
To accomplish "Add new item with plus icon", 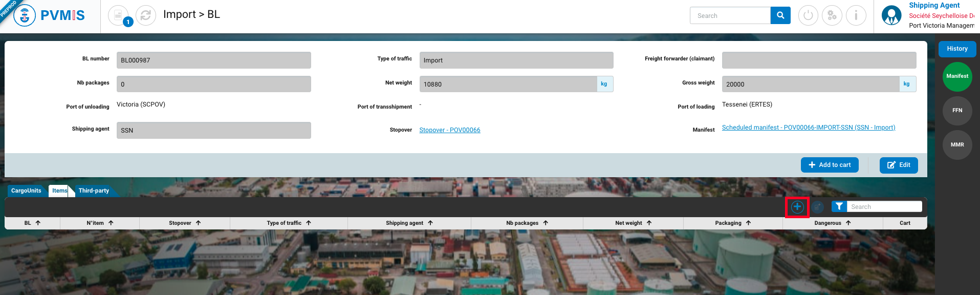I will pyautogui.click(x=797, y=207).
